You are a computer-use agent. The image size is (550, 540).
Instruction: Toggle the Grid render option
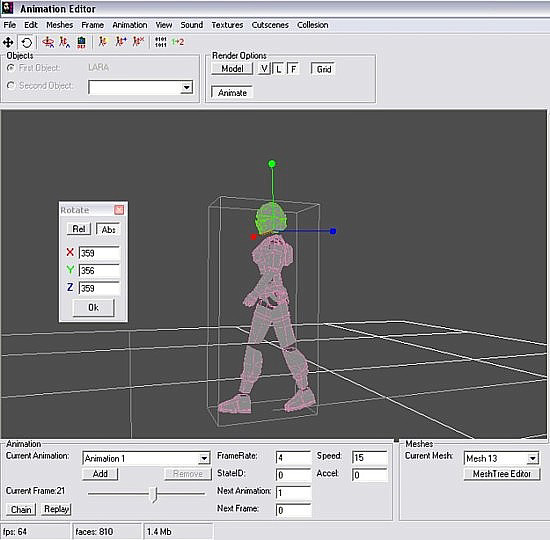tap(323, 69)
